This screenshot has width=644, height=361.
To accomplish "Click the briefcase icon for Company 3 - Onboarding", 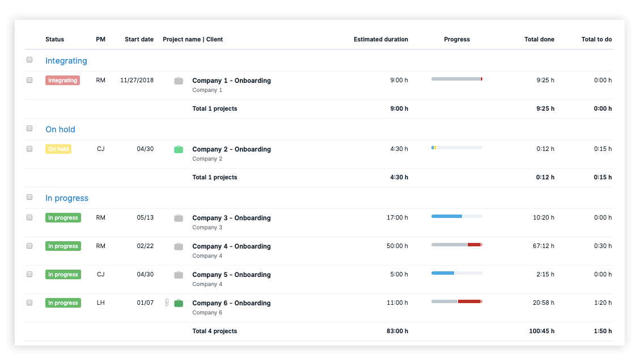I will [178, 218].
